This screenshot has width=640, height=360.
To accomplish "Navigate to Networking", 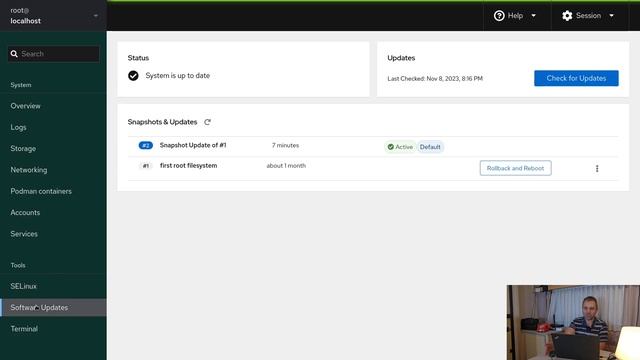I will pos(53,170).
